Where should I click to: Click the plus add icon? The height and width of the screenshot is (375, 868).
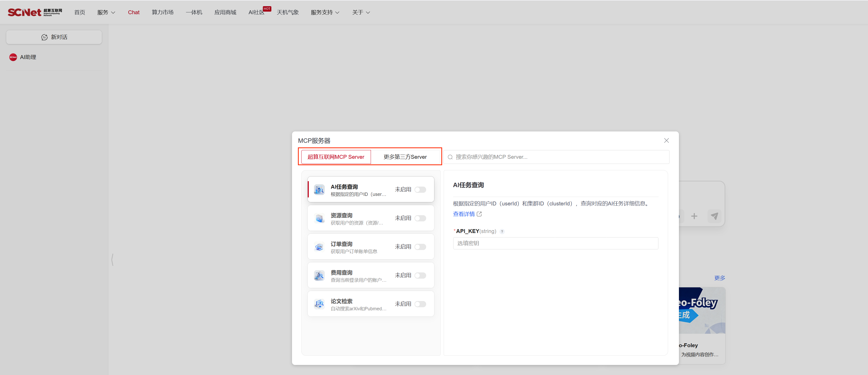(694, 216)
